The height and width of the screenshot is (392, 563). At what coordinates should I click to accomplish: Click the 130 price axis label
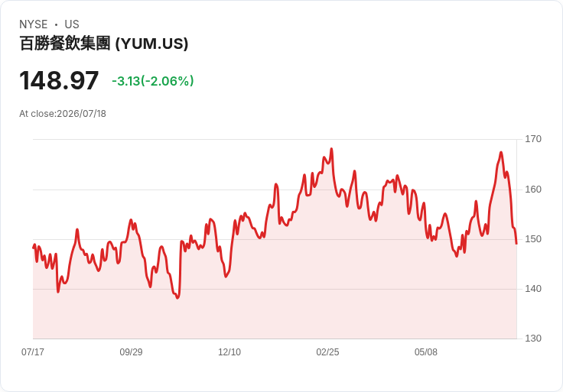tap(533, 338)
